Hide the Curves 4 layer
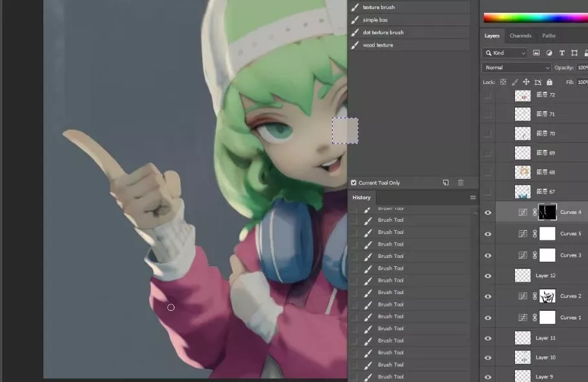This screenshot has width=588, height=382. coord(488,212)
